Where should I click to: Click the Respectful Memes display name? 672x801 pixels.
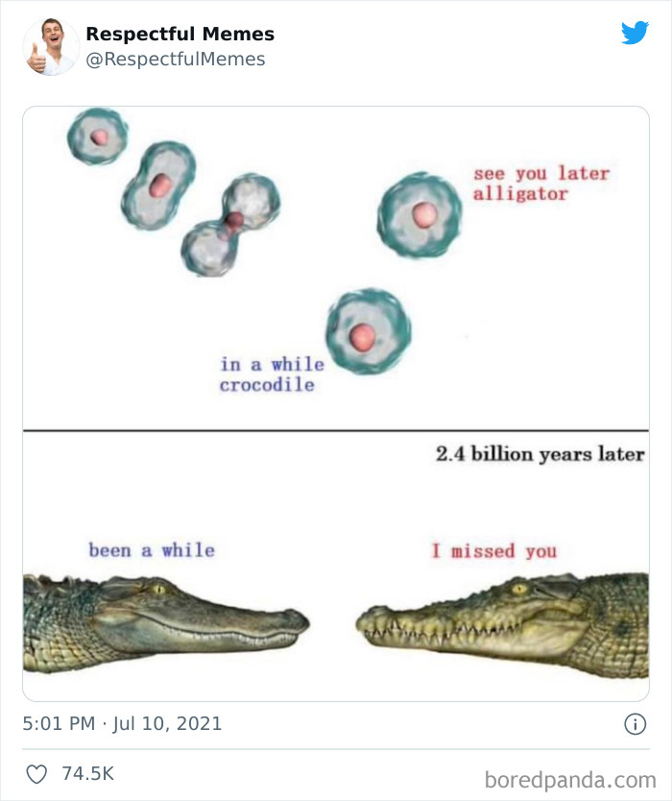pyautogui.click(x=180, y=34)
